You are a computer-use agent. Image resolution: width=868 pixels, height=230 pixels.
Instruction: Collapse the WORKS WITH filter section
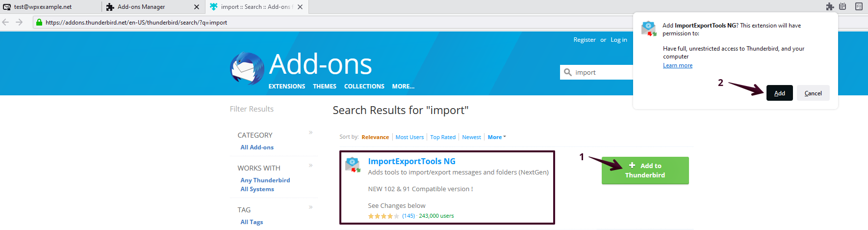(x=310, y=166)
